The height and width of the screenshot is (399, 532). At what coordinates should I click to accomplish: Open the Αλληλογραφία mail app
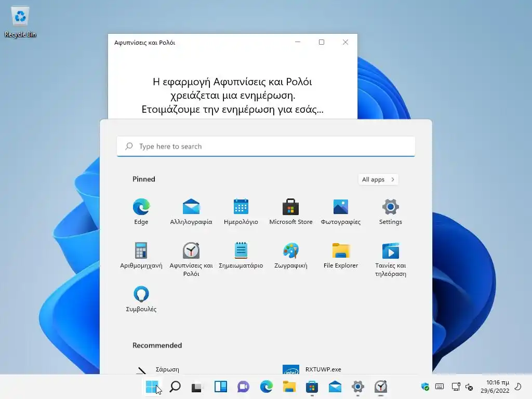pos(191,212)
